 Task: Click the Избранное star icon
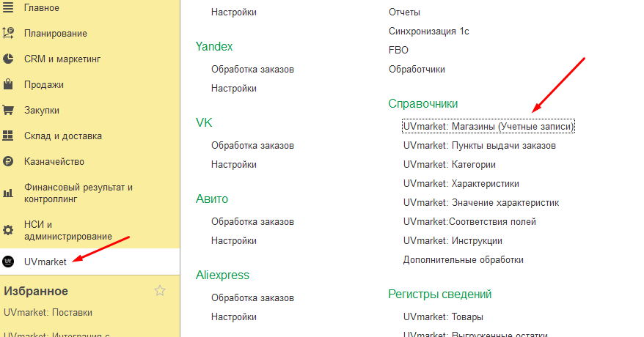click(160, 291)
